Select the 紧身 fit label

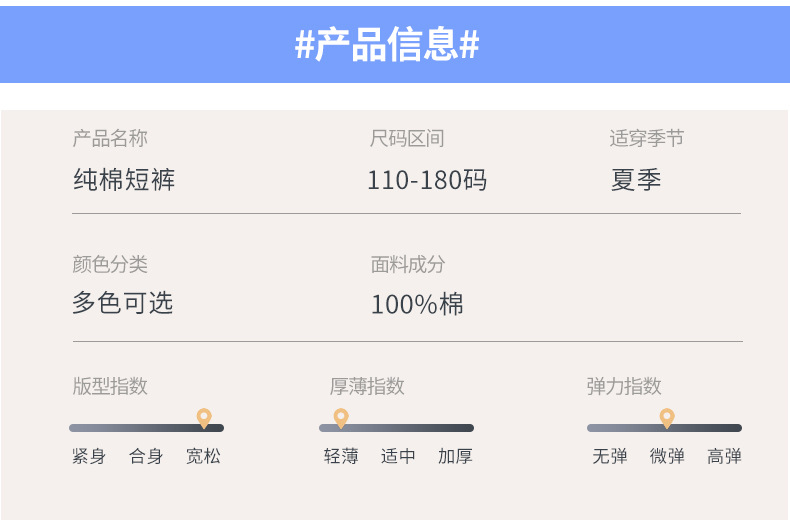(x=89, y=456)
